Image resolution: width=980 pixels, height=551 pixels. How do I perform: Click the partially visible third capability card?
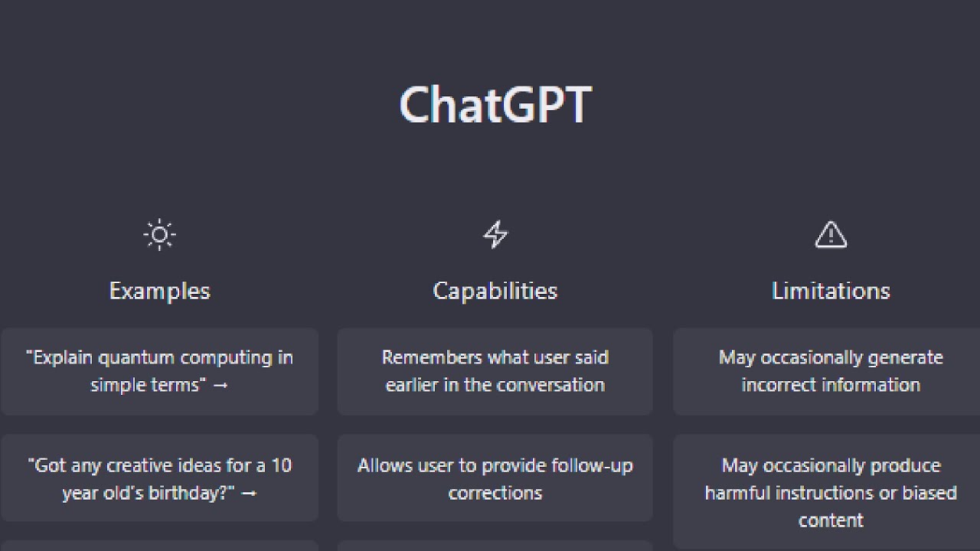pyautogui.click(x=495, y=546)
